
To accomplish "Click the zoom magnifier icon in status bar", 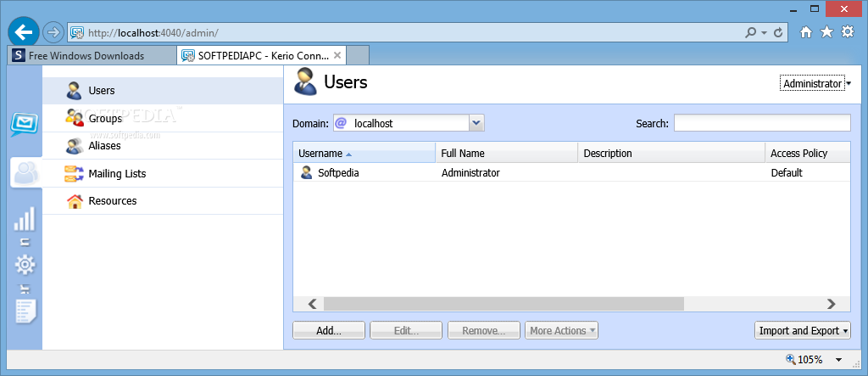I will [x=791, y=359].
